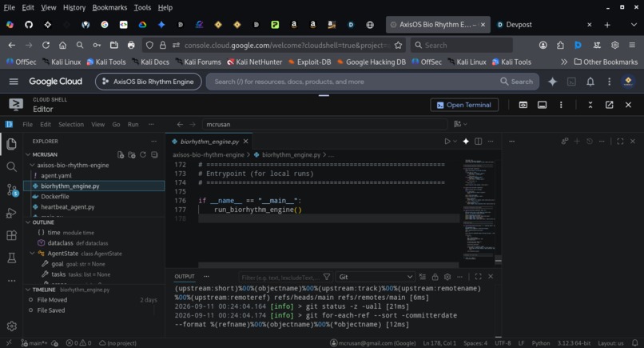Clear the Output panel log
644x348 pixels.
pos(422,277)
